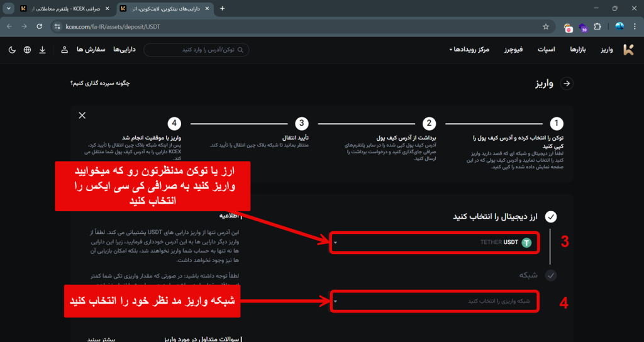
Task: Click the token/address search field
Action: 196,50
